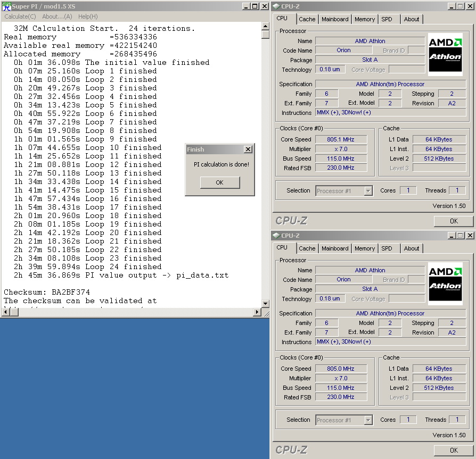Click Revision A2 value in bottom CPU-Z
This screenshot has height=459, width=476.
[452, 332]
